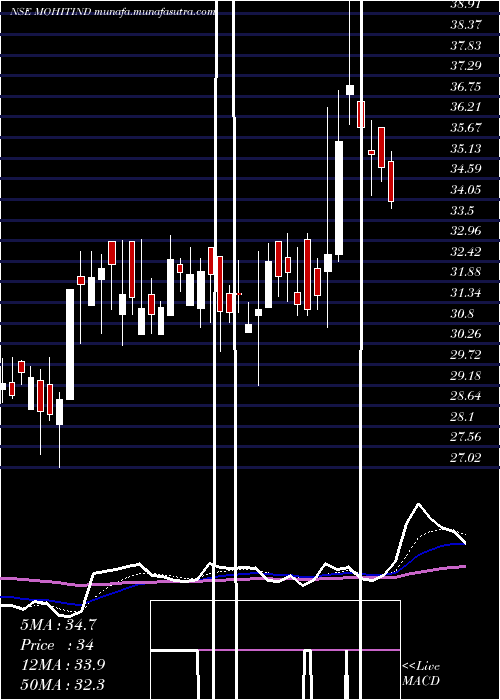The image size is (500, 700).
Task: Click the 30.26 price axis label
Action: [466, 334]
